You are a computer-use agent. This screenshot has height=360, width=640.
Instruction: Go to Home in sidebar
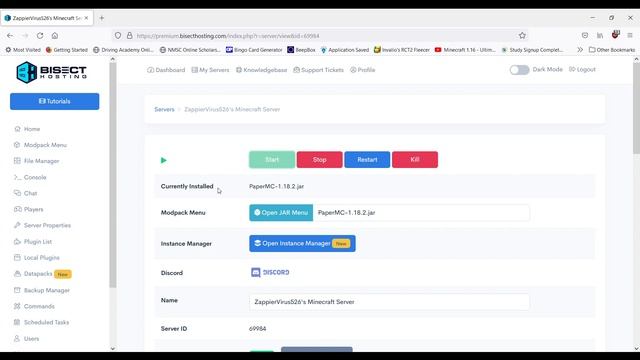27,129
